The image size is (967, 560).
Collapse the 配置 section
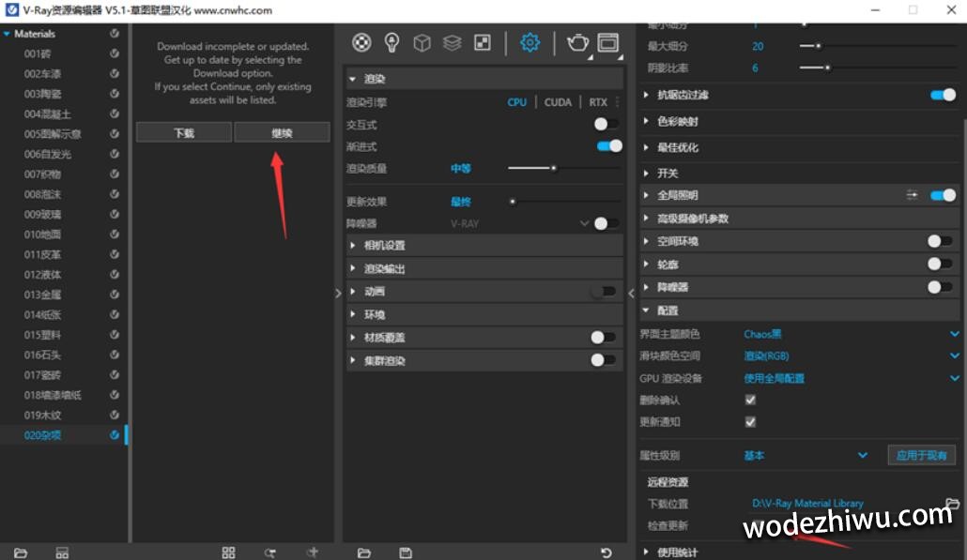click(x=646, y=310)
